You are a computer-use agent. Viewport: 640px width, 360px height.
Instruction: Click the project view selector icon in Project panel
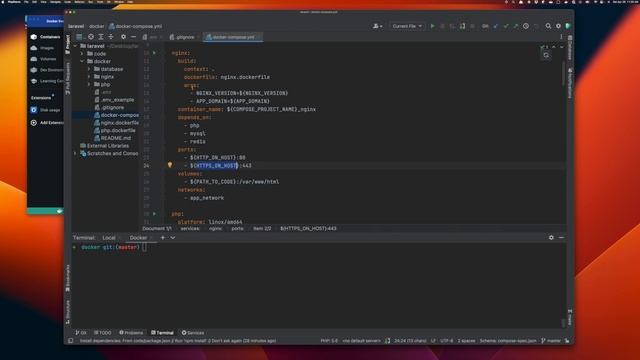[79, 37]
